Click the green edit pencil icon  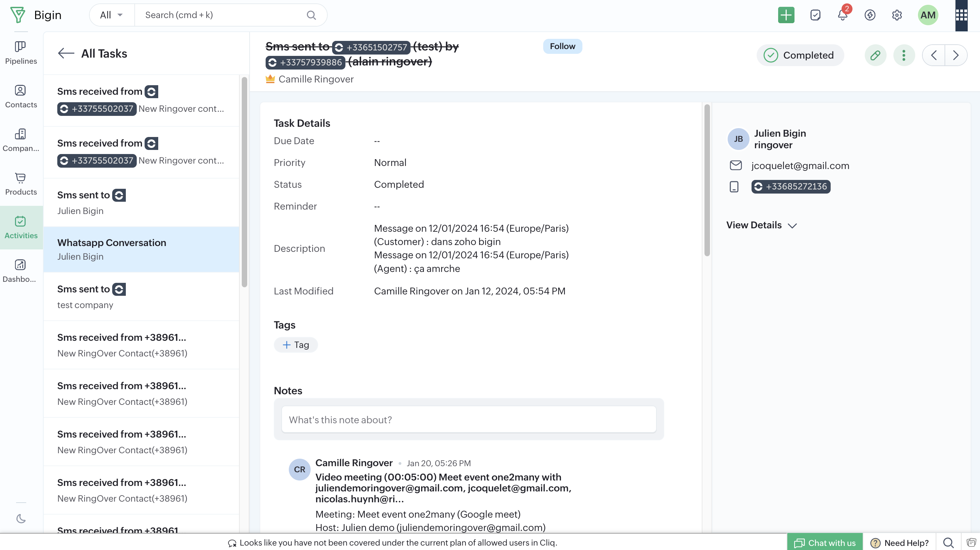coord(875,56)
